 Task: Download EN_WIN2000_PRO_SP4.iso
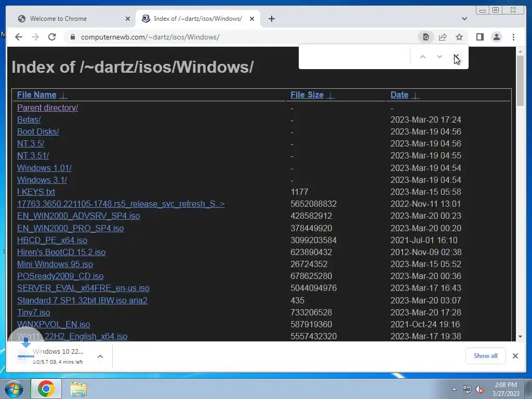click(70, 229)
